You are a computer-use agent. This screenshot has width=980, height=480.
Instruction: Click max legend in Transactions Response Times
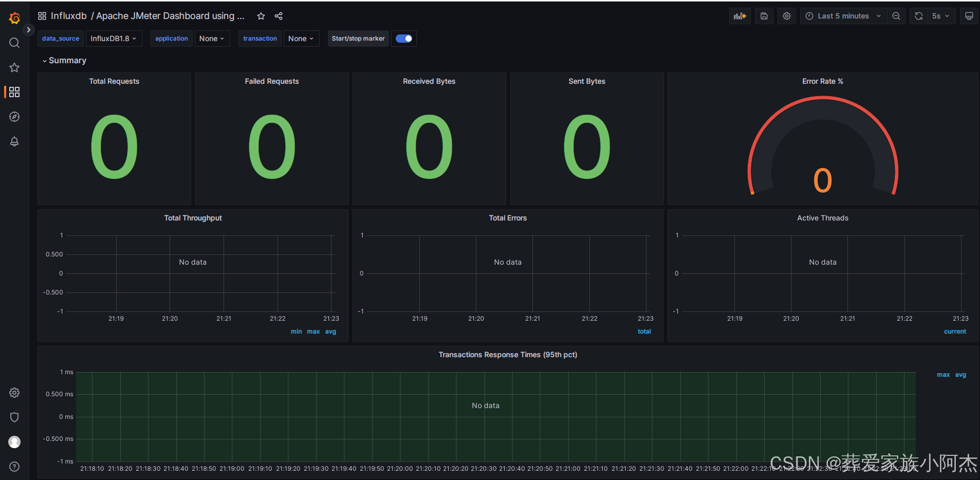(944, 375)
